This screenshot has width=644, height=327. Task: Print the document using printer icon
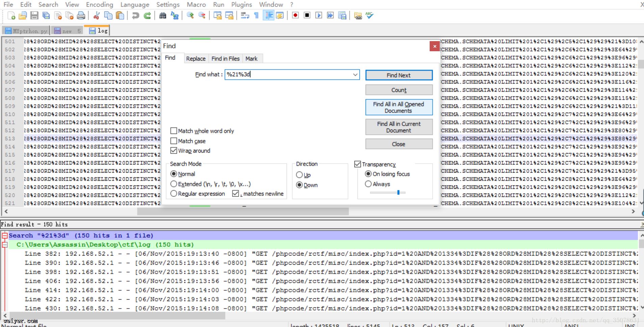pos(81,16)
